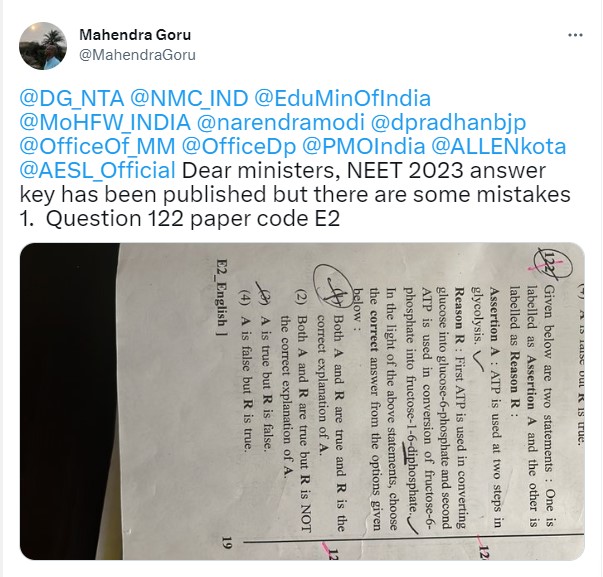Open the @PMOIndia mention
The width and height of the screenshot is (603, 577).
[363, 147]
